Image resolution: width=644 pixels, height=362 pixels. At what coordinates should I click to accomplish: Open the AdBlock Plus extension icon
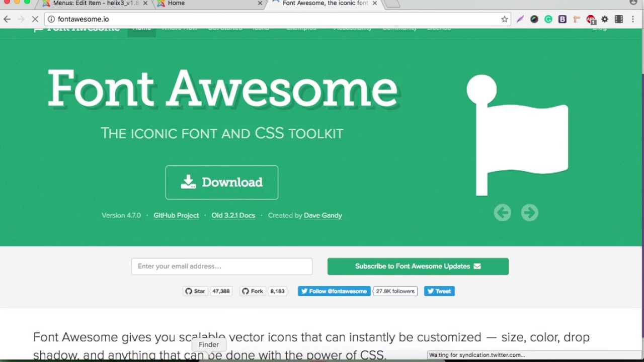pyautogui.click(x=591, y=19)
